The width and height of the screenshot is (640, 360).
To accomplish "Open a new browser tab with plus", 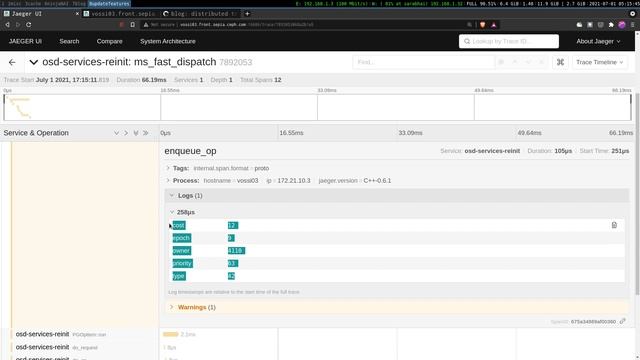I will tap(247, 13).
